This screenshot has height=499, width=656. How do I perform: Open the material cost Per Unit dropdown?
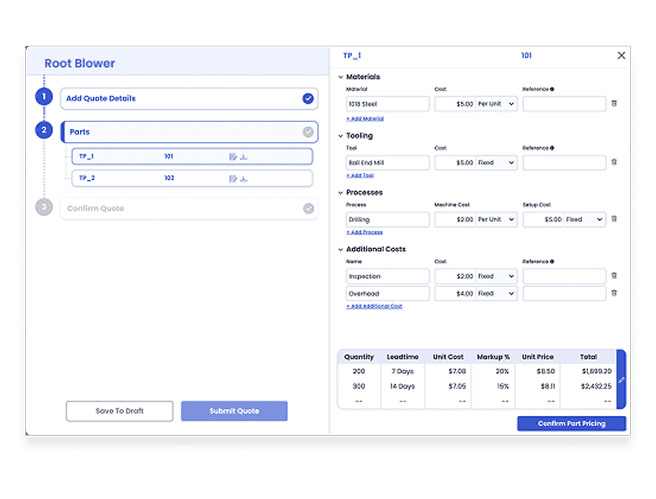point(496,104)
